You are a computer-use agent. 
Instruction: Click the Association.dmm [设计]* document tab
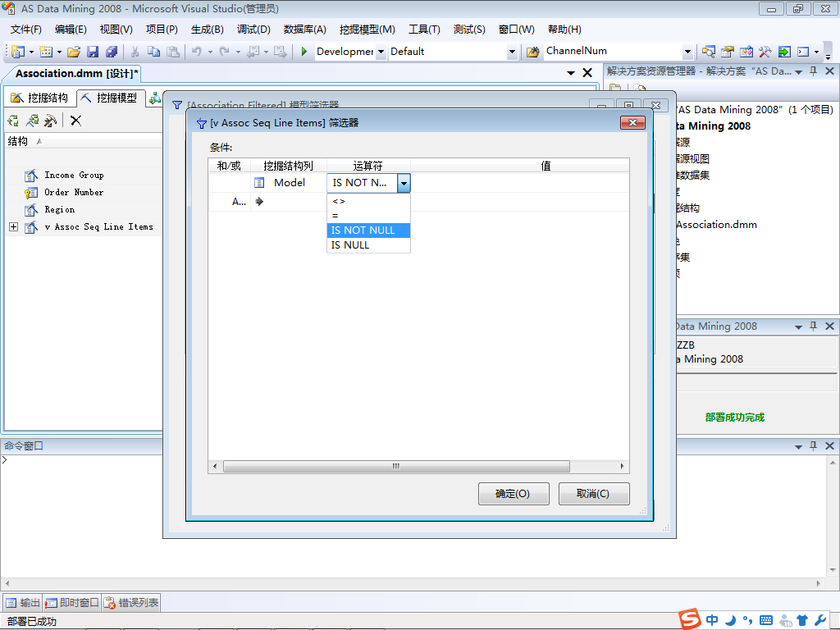[76, 73]
